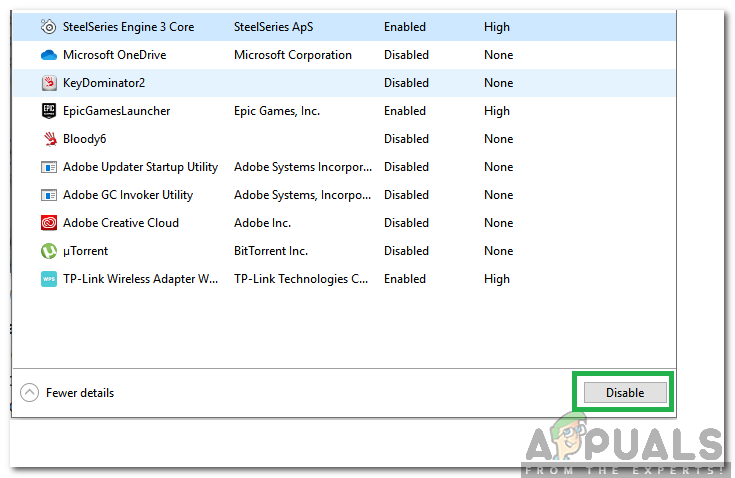Click the KeyDominator2 app icon

point(49,83)
